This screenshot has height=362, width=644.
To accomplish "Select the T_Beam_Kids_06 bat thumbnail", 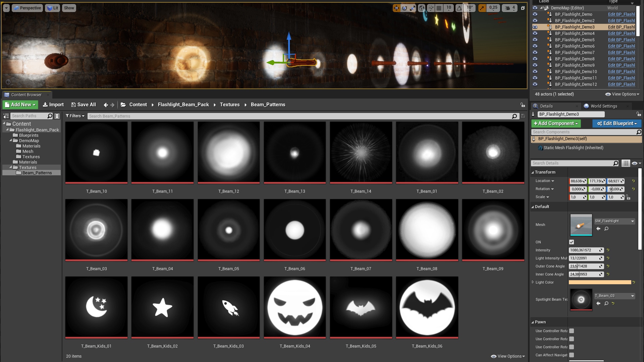I will coord(427,307).
